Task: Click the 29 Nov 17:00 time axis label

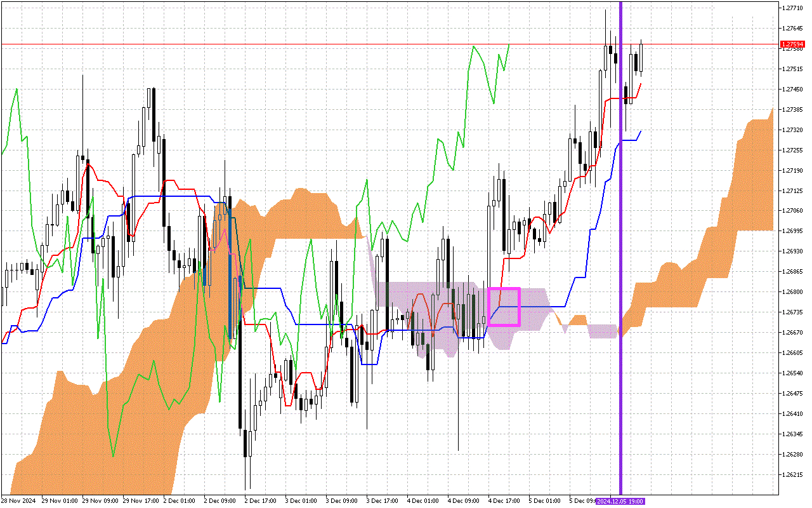Action: point(141,501)
